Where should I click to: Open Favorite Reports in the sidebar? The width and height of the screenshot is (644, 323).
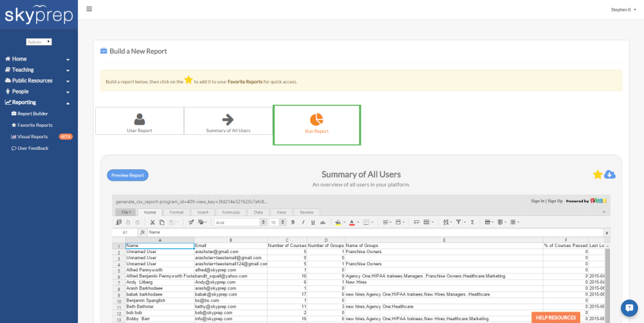(x=32, y=125)
